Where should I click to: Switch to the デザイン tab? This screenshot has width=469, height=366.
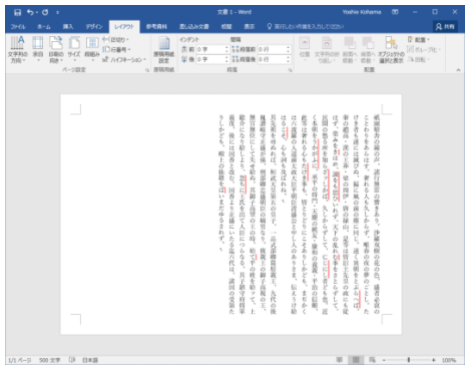94,27
